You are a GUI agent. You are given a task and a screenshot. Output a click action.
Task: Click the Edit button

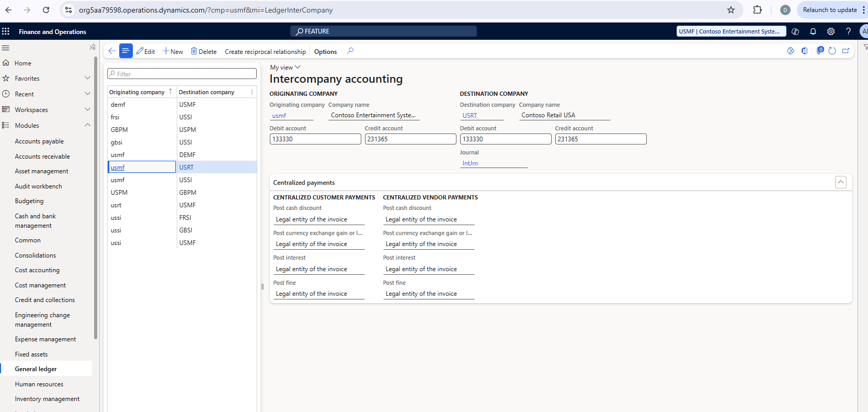145,51
